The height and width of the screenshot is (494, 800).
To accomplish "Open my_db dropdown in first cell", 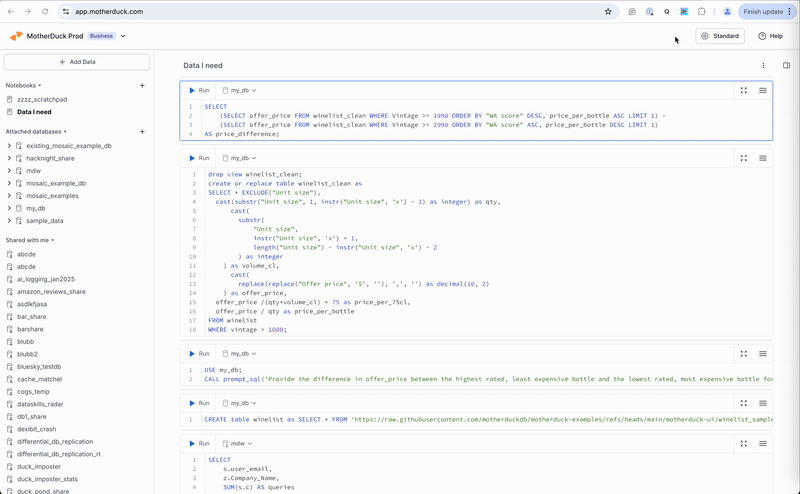I will (239, 90).
